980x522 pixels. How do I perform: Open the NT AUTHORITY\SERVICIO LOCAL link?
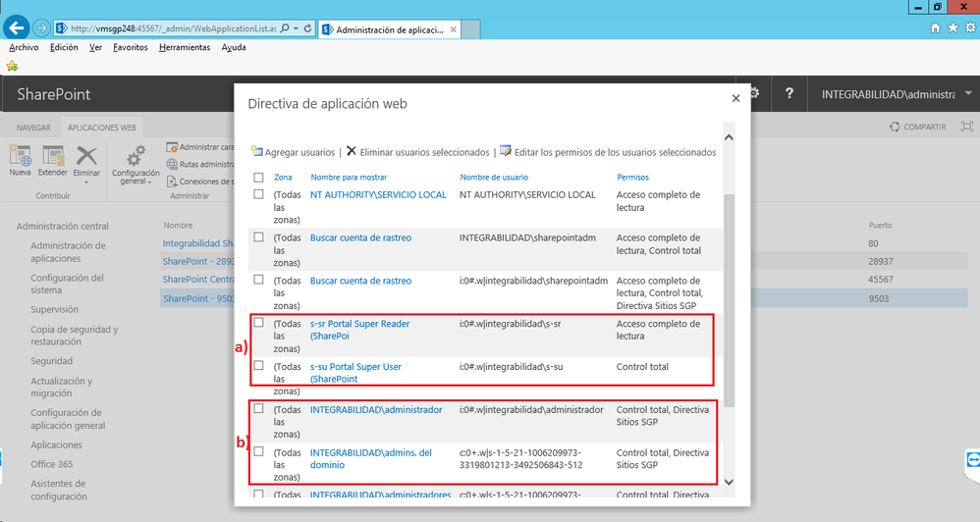click(378, 195)
